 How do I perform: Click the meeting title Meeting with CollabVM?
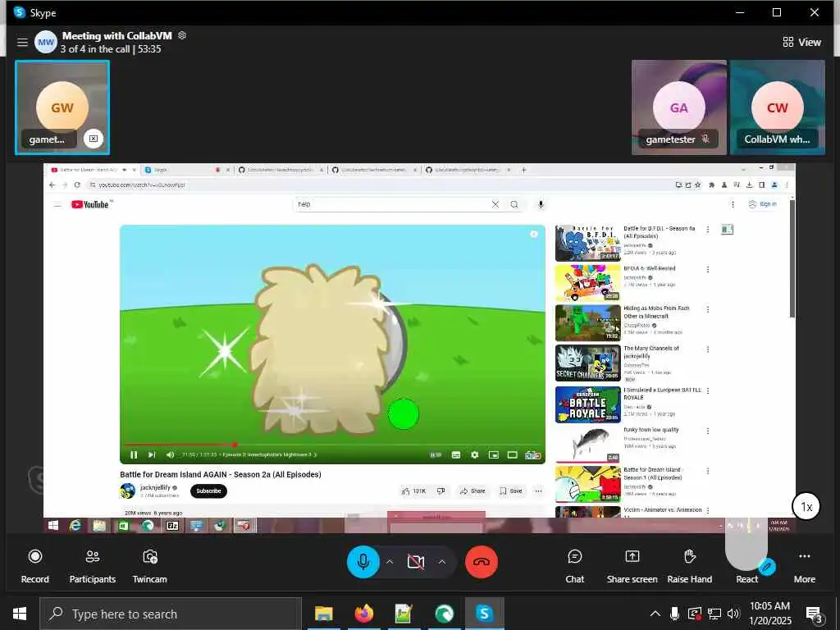pos(116,36)
